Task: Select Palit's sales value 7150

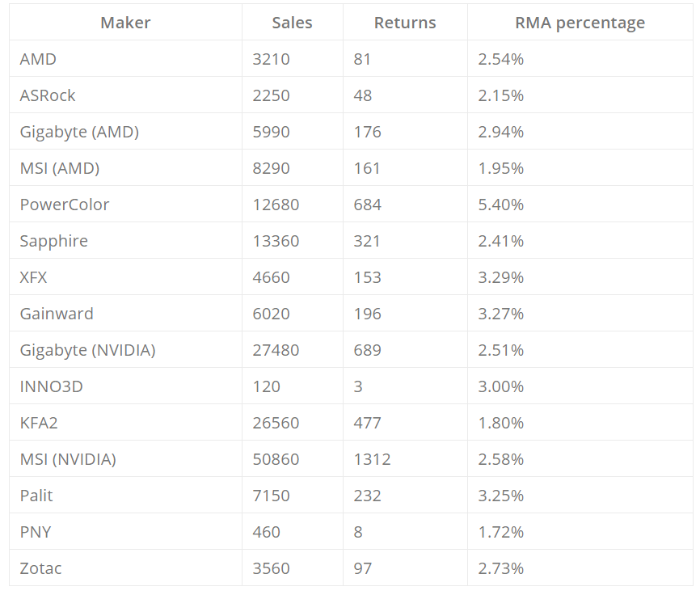Action: [271, 496]
